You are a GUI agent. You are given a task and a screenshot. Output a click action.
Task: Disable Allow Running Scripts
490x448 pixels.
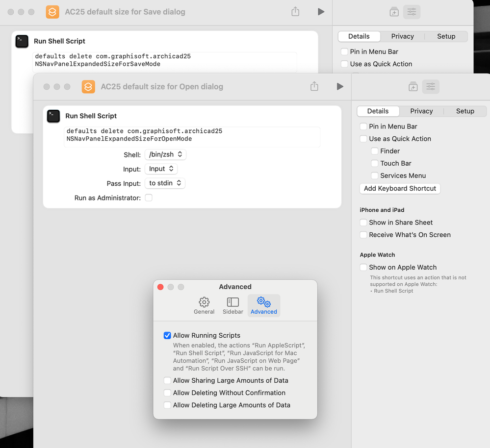pos(167,335)
